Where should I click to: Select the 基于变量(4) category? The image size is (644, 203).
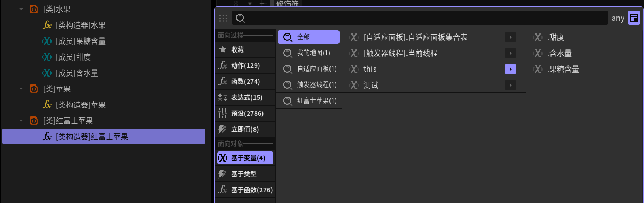(x=245, y=158)
